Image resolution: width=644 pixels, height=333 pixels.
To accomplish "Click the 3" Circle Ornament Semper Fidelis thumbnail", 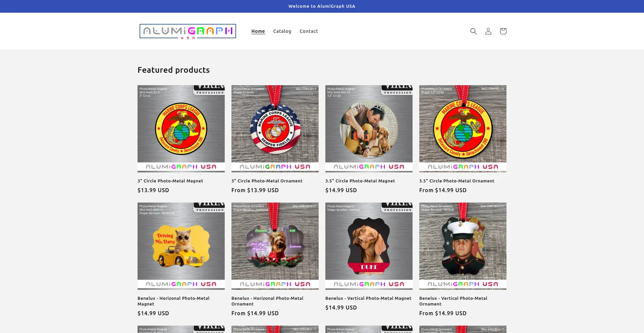I will (275, 129).
